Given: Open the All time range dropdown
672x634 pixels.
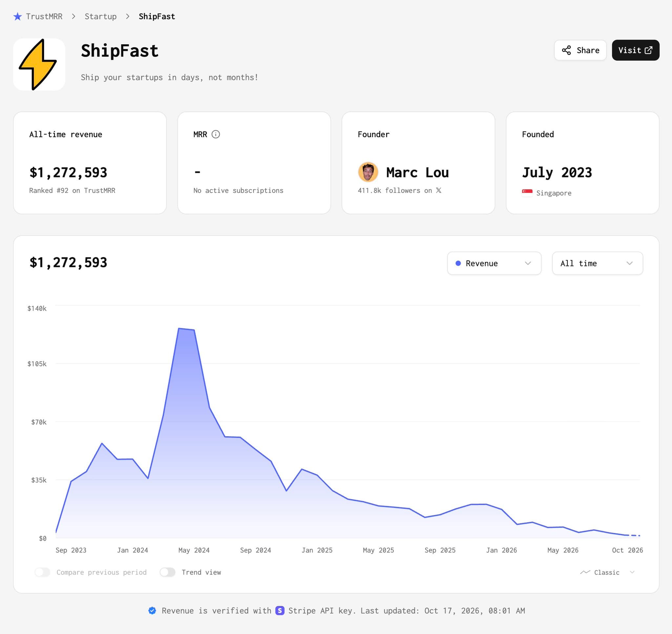Looking at the screenshot, I should 597,263.
